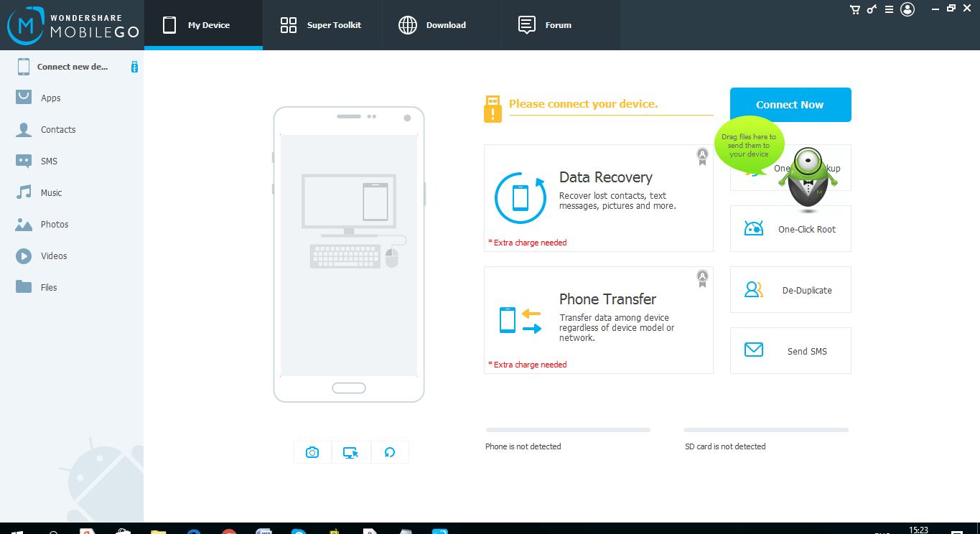Launch One-Click Root tool

(790, 229)
